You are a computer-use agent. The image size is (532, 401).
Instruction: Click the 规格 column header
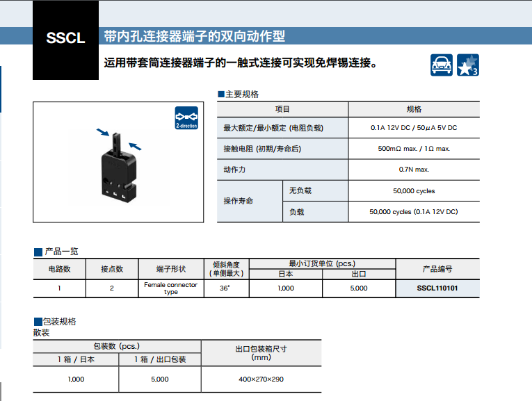(414, 109)
